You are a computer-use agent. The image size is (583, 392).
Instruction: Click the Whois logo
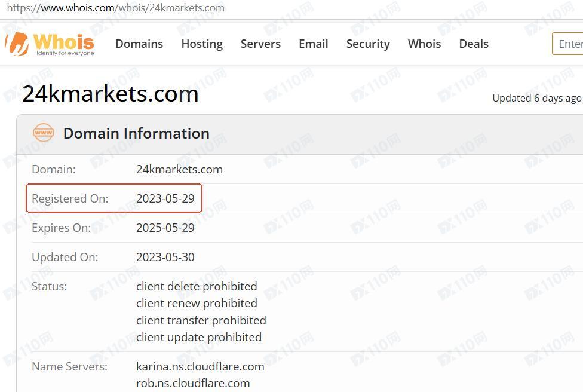pos(50,44)
